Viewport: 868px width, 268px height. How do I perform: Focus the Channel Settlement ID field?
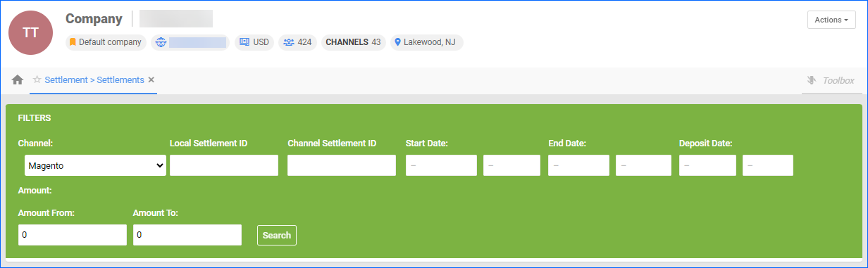[342, 165]
